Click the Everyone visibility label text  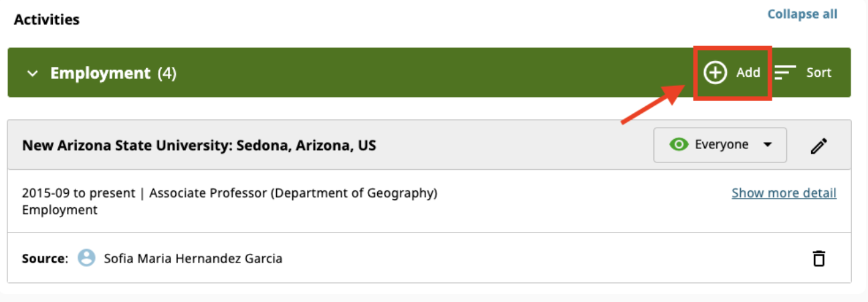point(722,144)
